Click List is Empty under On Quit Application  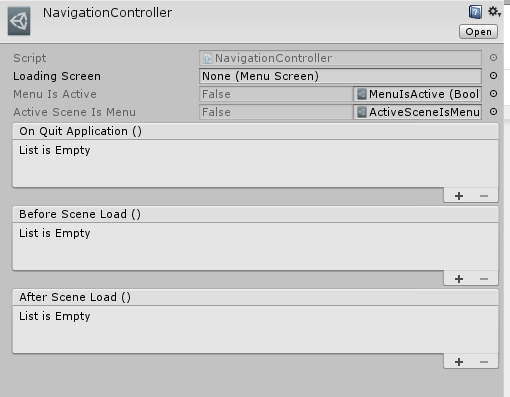pyautogui.click(x=55, y=150)
